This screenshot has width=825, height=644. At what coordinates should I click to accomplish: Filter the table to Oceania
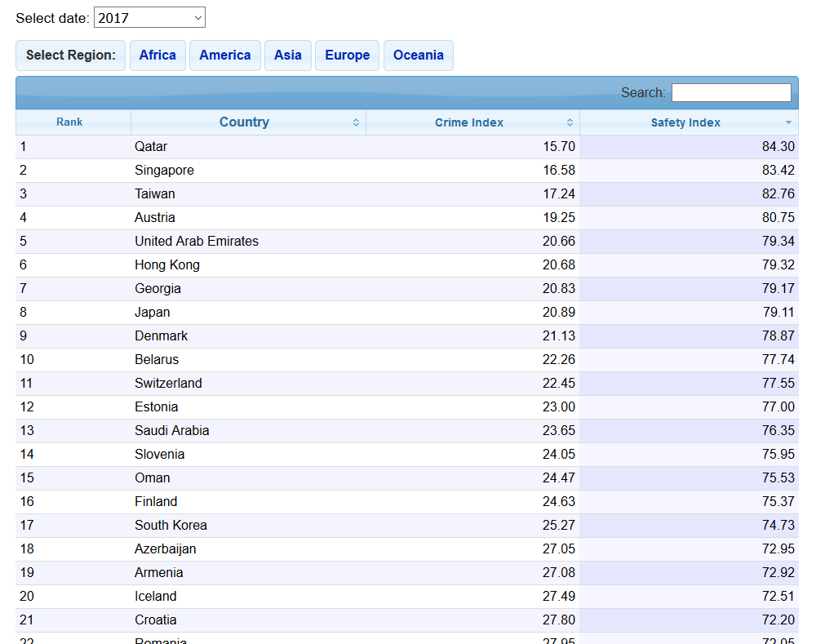tap(418, 56)
